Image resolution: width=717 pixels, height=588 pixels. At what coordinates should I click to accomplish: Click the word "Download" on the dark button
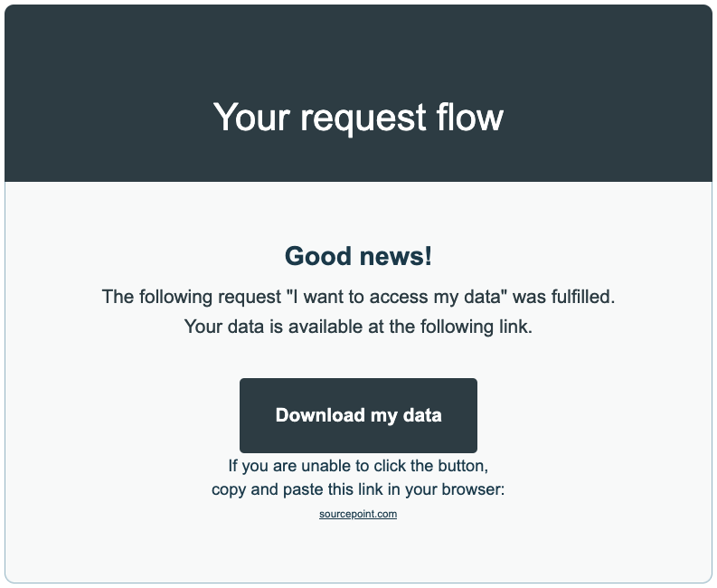pyautogui.click(x=317, y=415)
